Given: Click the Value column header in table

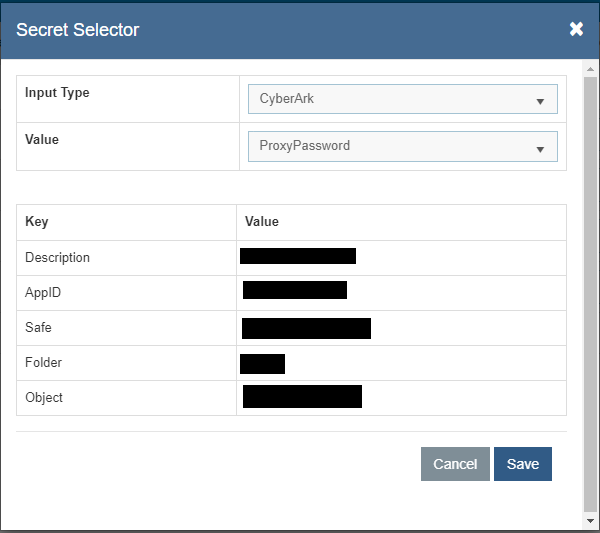Looking at the screenshot, I should point(262,222).
